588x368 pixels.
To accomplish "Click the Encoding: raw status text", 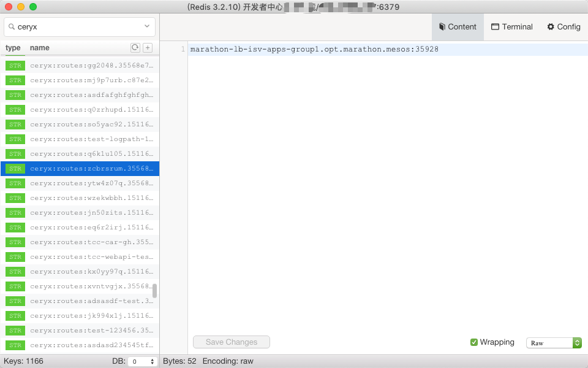I will [x=228, y=361].
